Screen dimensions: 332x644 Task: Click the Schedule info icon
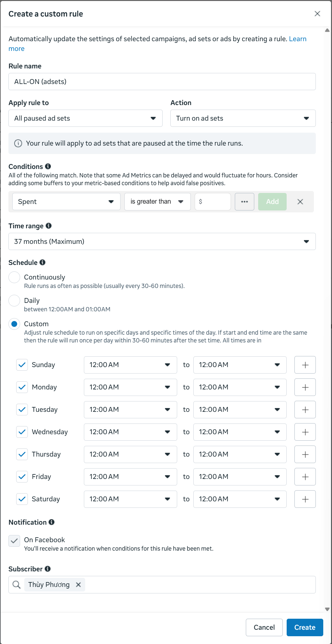click(x=42, y=262)
